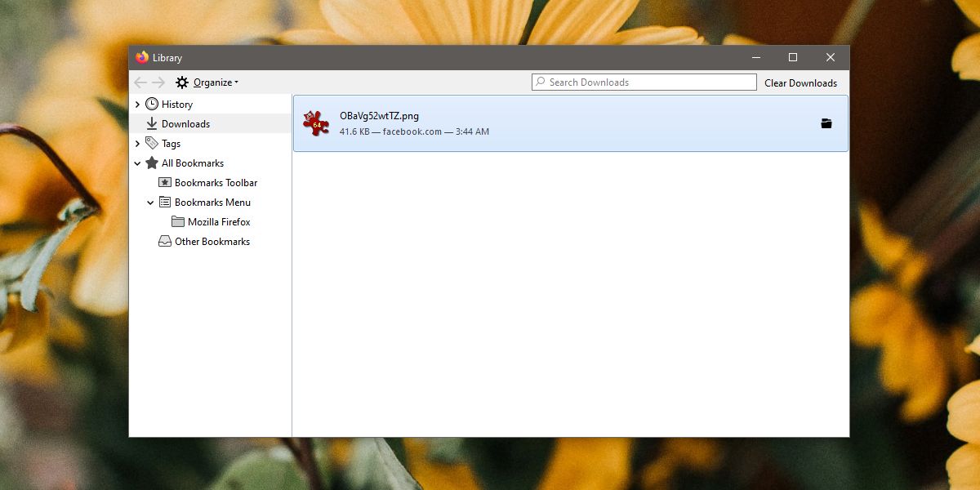The image size is (980, 490).
Task: Click the search magnifier icon
Action: (540, 82)
